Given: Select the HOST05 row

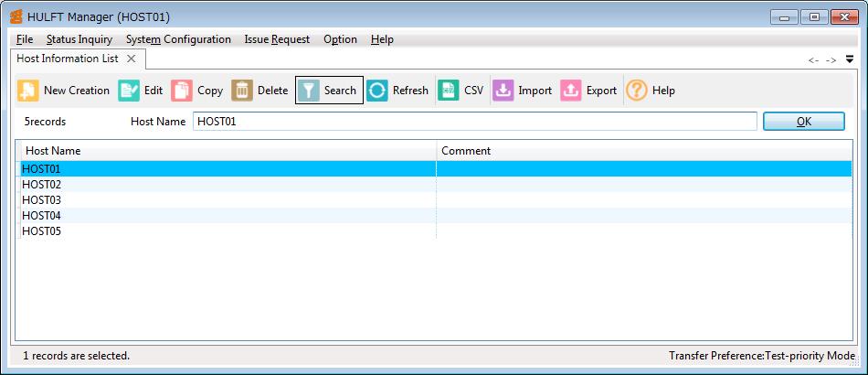Looking at the screenshot, I should tap(436, 231).
